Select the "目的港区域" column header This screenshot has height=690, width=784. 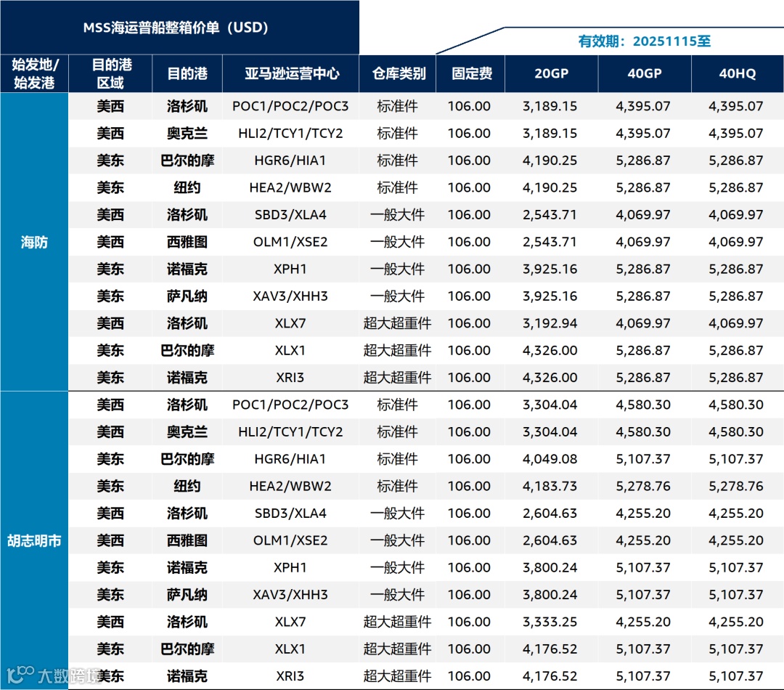pyautogui.click(x=110, y=73)
